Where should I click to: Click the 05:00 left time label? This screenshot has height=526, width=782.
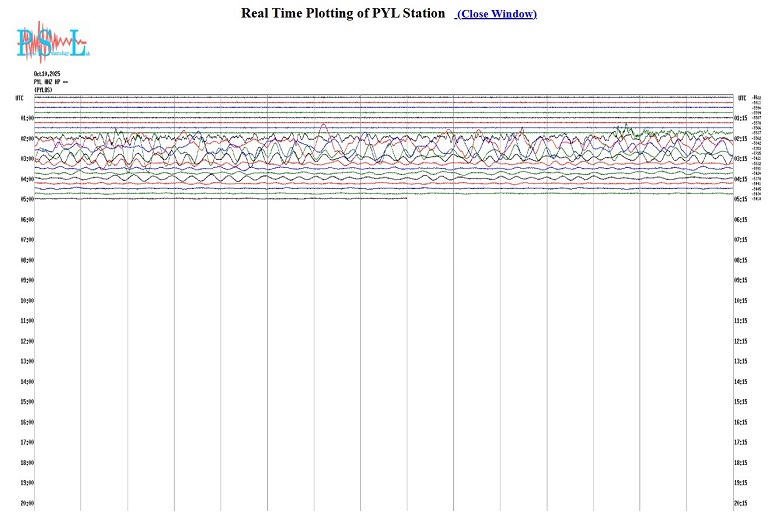[x=27, y=199]
